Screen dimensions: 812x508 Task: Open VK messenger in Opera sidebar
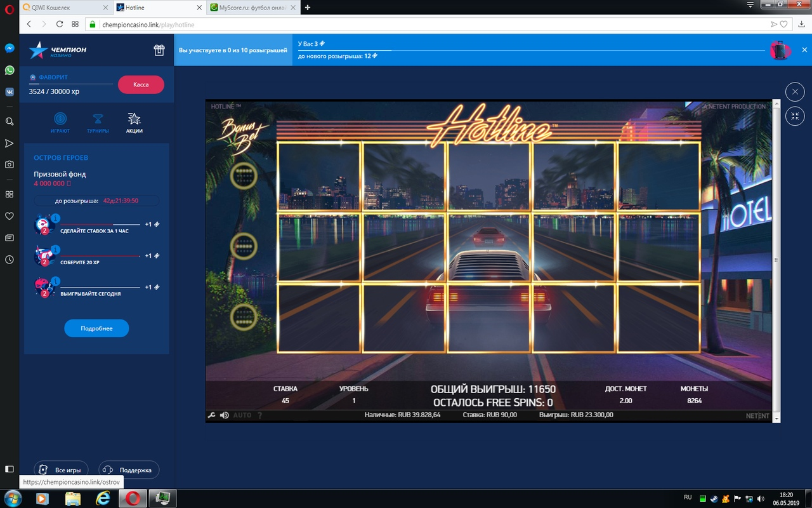[x=10, y=91]
